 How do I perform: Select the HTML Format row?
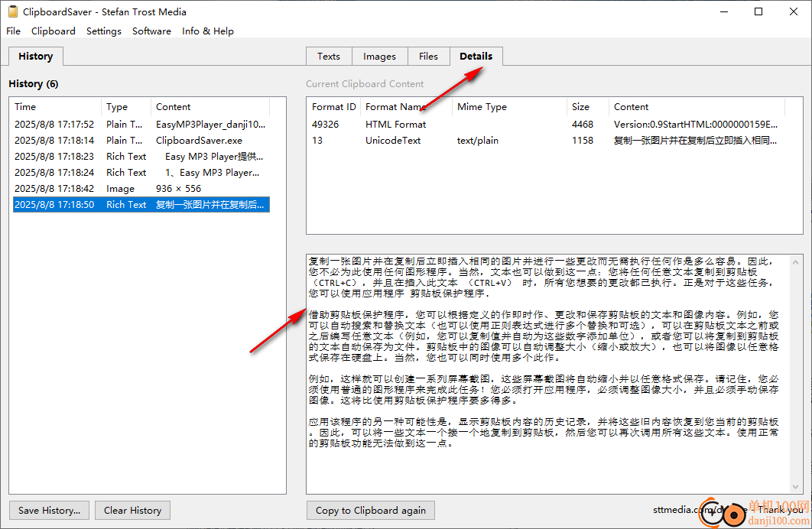click(x=547, y=125)
